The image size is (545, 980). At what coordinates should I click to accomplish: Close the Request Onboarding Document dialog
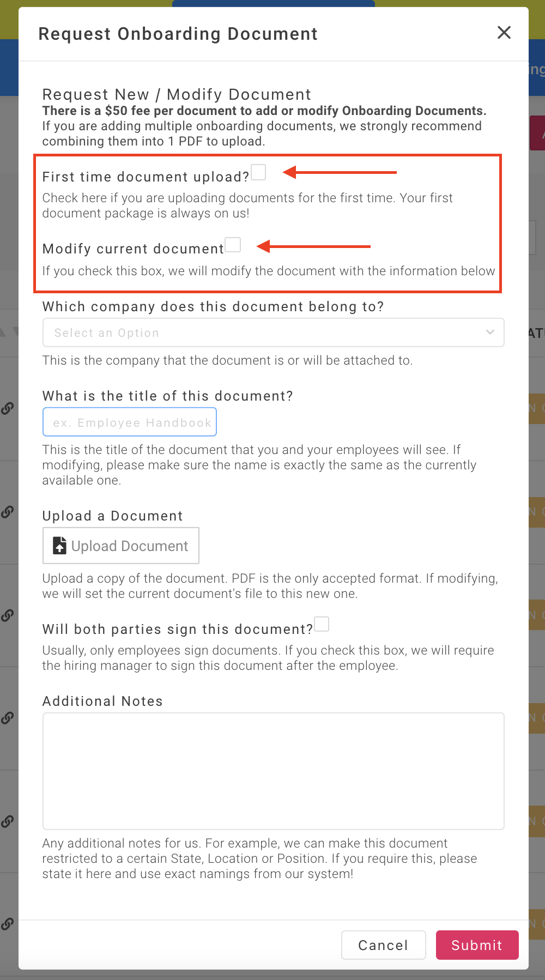pyautogui.click(x=504, y=33)
